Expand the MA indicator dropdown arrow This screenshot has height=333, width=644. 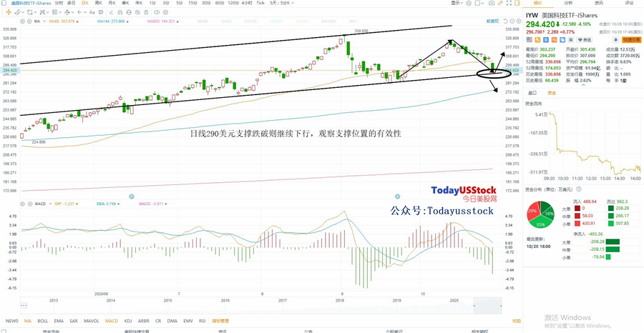(x=44, y=21)
